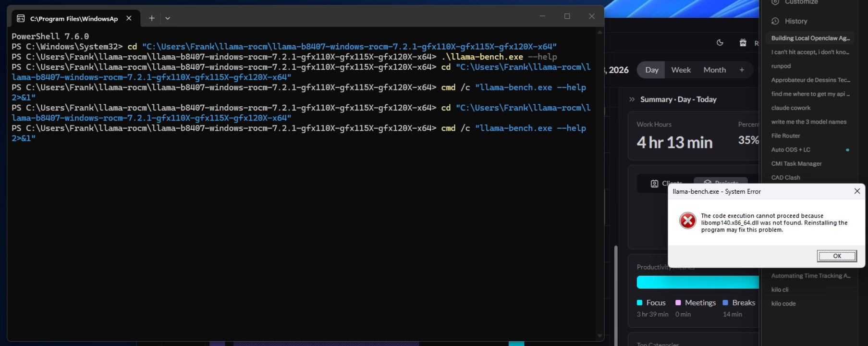Toggle dark mode using the moon icon
This screenshot has width=868, height=346.
pos(720,43)
